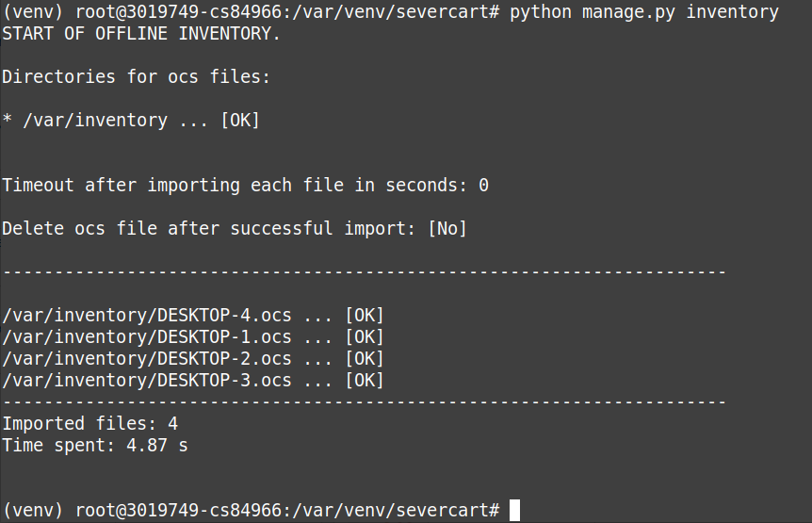Click the '/var/inventory/DESKTOP-4.ocs' file path

tap(147, 316)
